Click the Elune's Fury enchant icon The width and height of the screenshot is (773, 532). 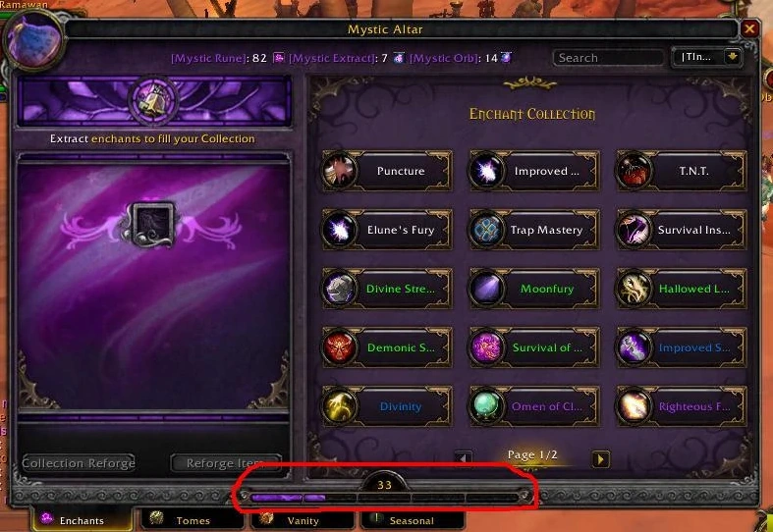click(x=339, y=230)
